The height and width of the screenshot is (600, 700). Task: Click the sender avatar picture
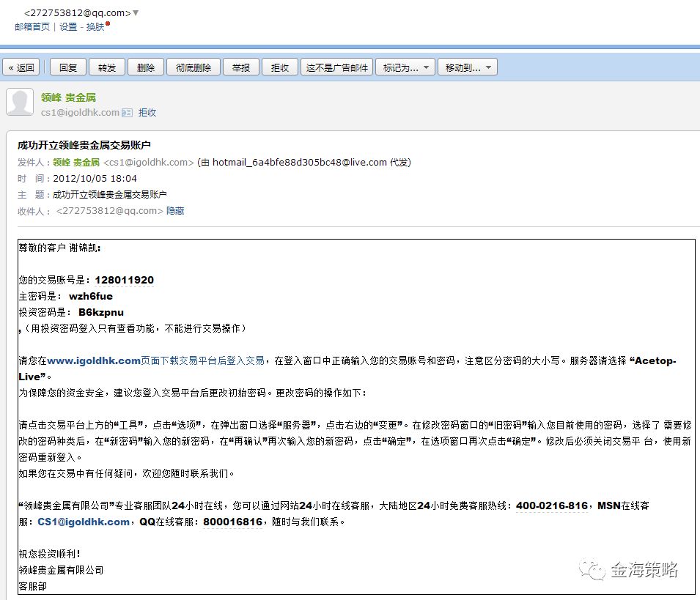[20, 102]
